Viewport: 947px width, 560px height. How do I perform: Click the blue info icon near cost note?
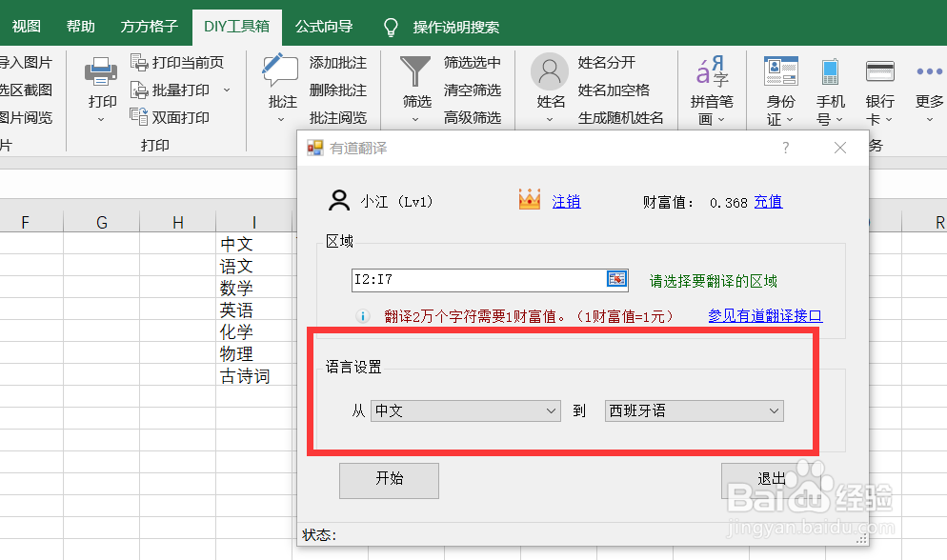[362, 315]
